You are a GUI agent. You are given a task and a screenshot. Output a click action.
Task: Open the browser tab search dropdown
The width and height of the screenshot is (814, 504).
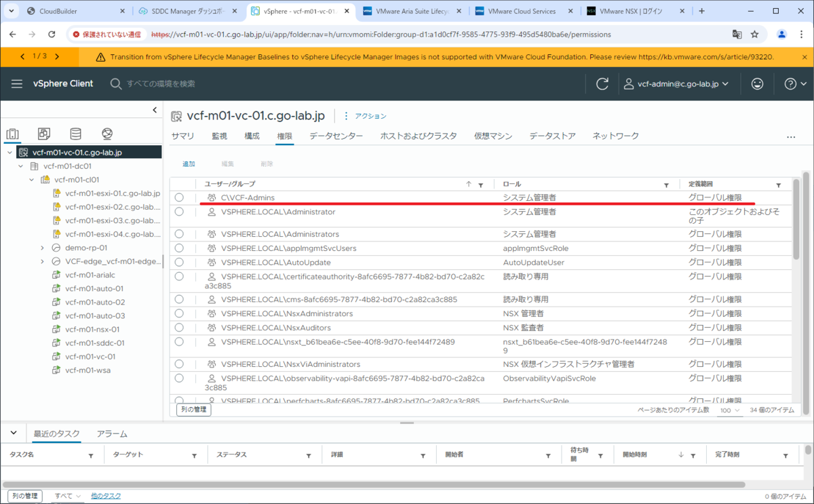click(12, 11)
